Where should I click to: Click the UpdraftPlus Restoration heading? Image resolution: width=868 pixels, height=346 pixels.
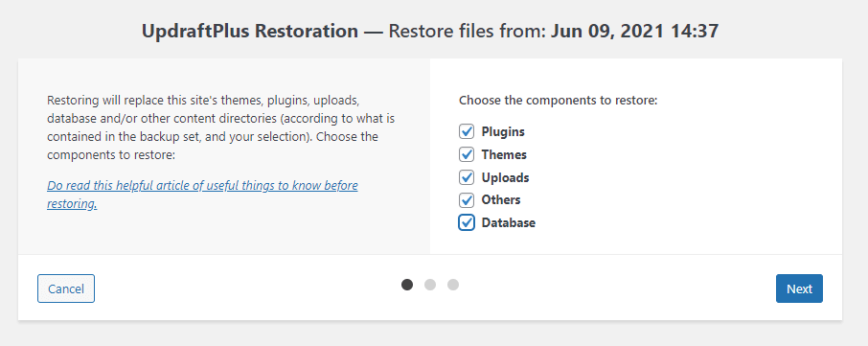[x=250, y=31]
